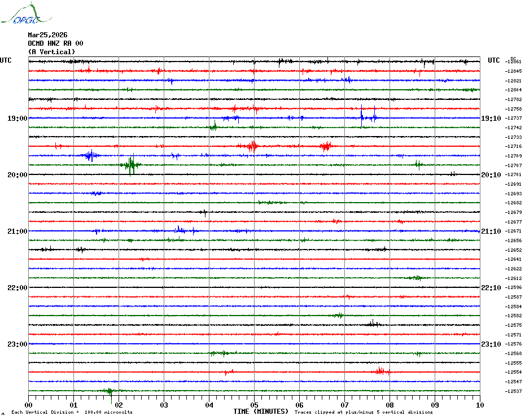Viewport: 525px width, 420px height.
Task: Click the TIME (MINUTES) axis title
Action: click(x=261, y=412)
